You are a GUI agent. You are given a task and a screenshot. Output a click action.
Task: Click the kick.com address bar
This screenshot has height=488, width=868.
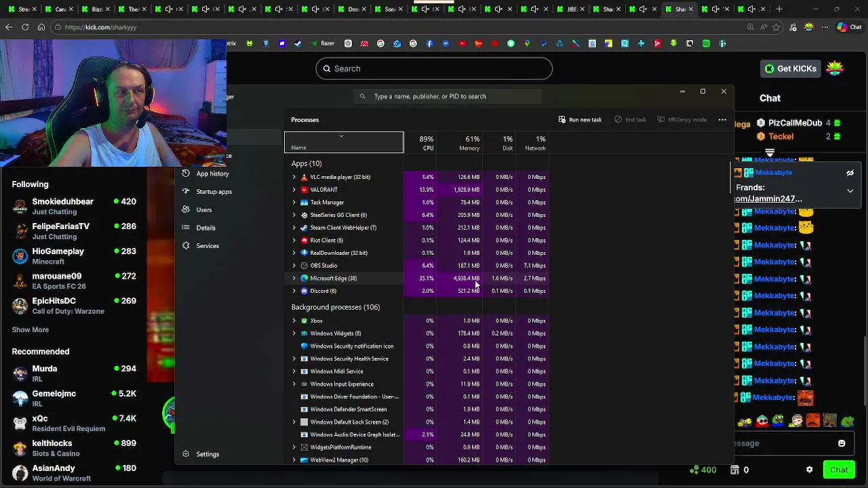[x=400, y=27]
